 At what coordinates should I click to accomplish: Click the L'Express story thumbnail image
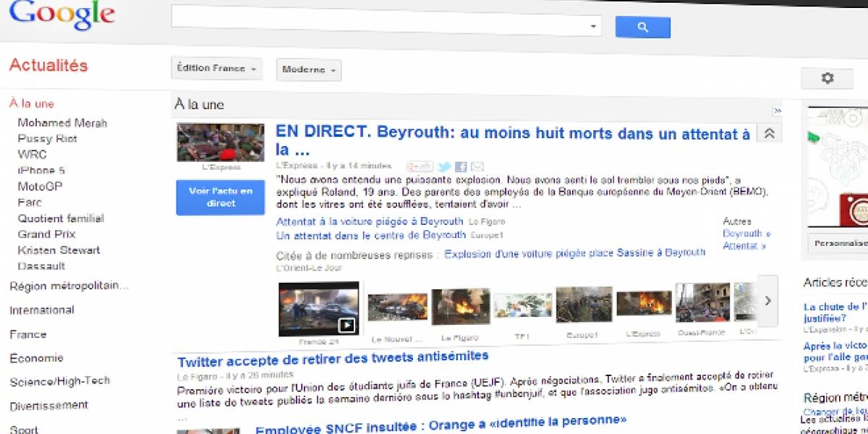(221, 142)
